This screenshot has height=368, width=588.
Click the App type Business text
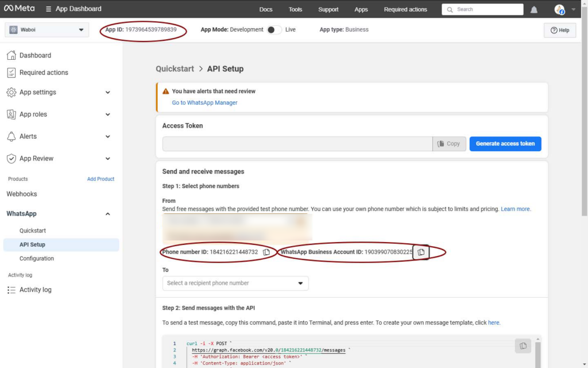click(x=344, y=30)
